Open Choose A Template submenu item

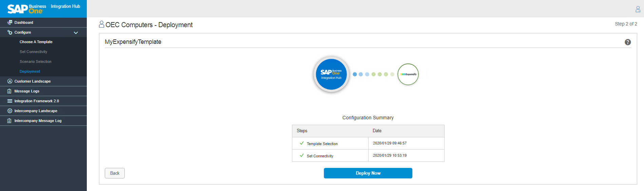pyautogui.click(x=36, y=42)
